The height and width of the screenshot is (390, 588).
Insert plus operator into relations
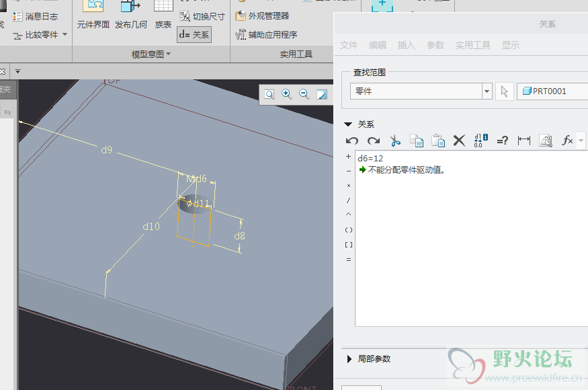coord(348,156)
